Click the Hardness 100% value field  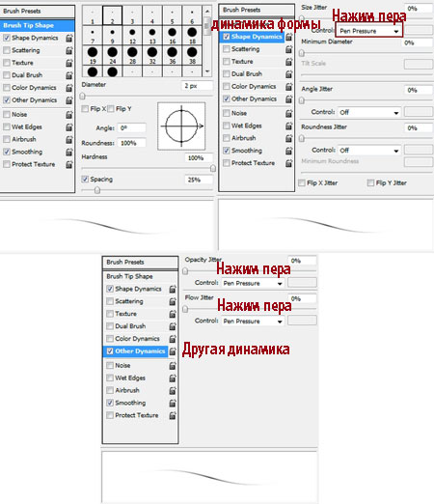[x=199, y=158]
